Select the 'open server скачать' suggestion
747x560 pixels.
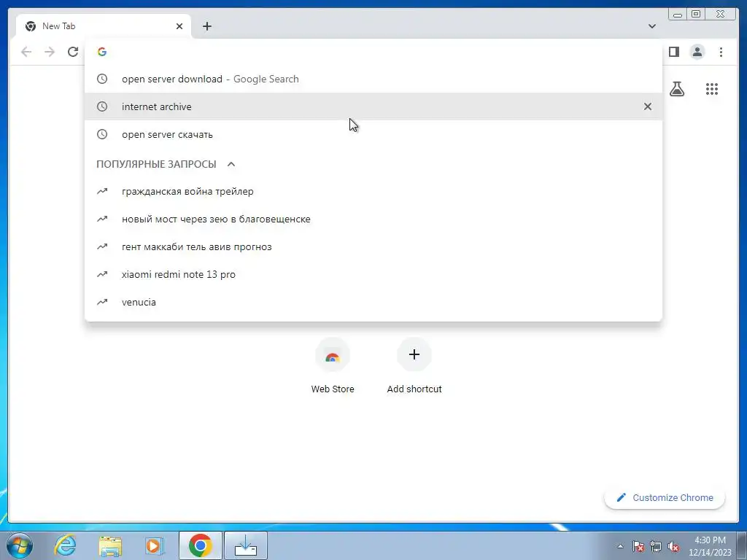pyautogui.click(x=373, y=134)
